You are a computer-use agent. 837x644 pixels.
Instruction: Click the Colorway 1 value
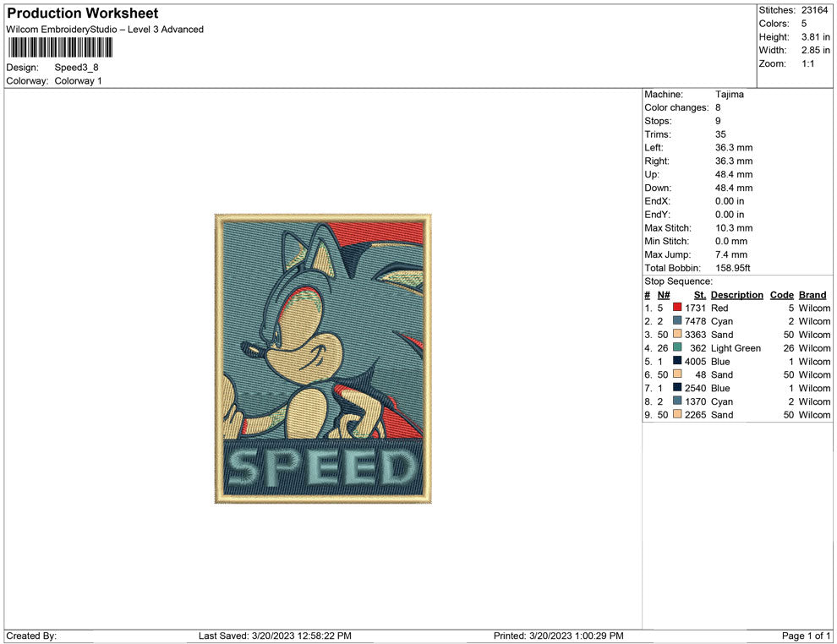pyautogui.click(x=78, y=80)
